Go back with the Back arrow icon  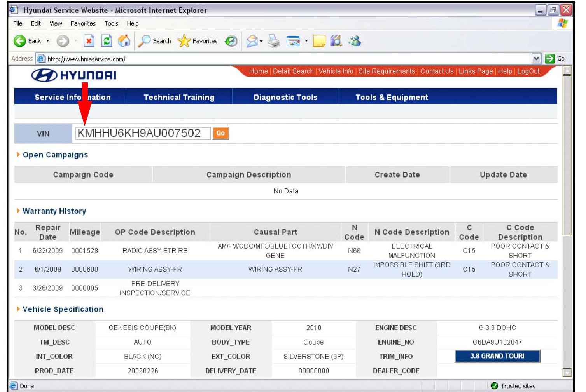pos(19,41)
